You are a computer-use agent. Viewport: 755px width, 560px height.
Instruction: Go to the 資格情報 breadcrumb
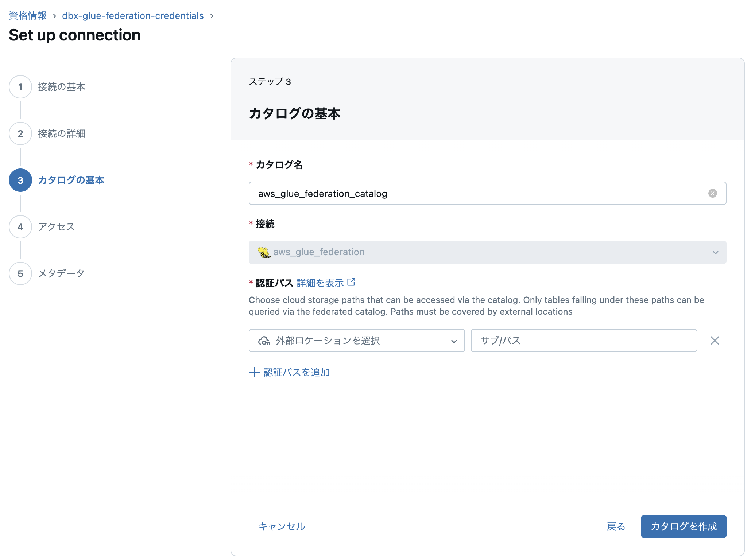[x=28, y=16]
